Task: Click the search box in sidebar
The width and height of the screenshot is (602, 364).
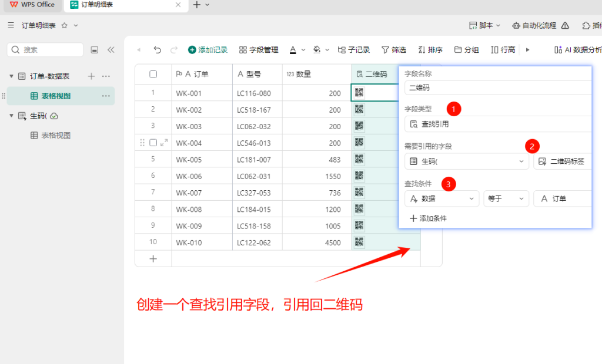Action: click(x=45, y=50)
